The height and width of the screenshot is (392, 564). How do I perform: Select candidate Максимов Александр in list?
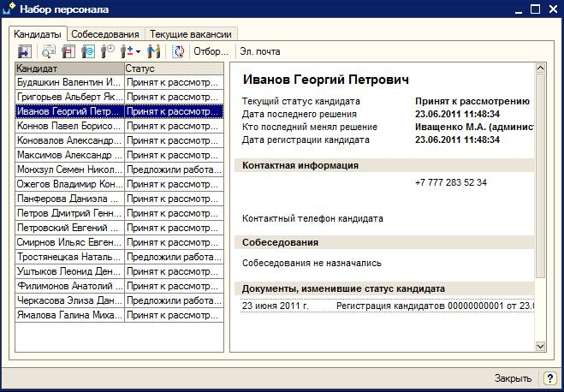[69, 155]
